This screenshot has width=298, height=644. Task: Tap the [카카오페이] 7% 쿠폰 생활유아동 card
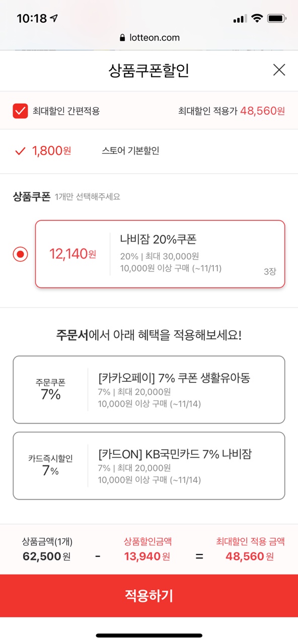(x=149, y=390)
